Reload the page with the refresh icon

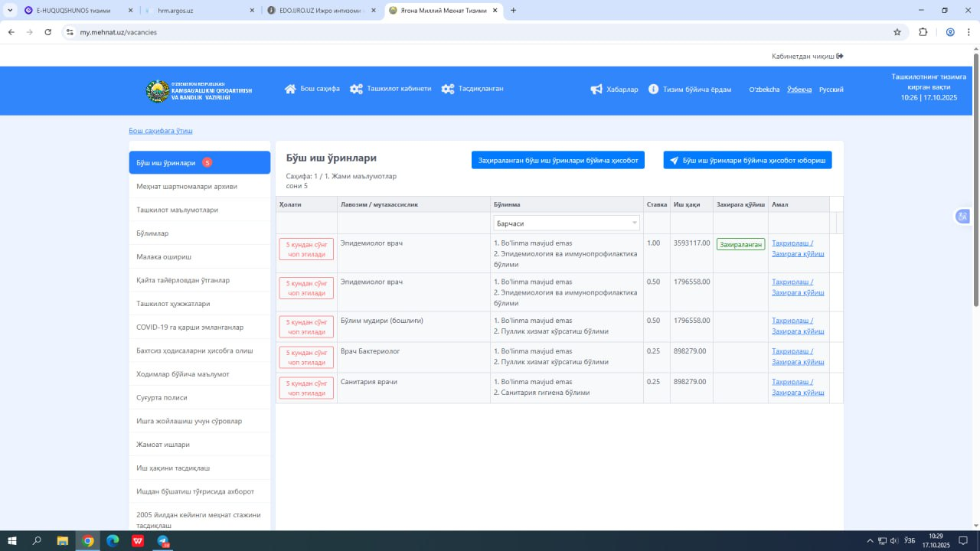[48, 32]
